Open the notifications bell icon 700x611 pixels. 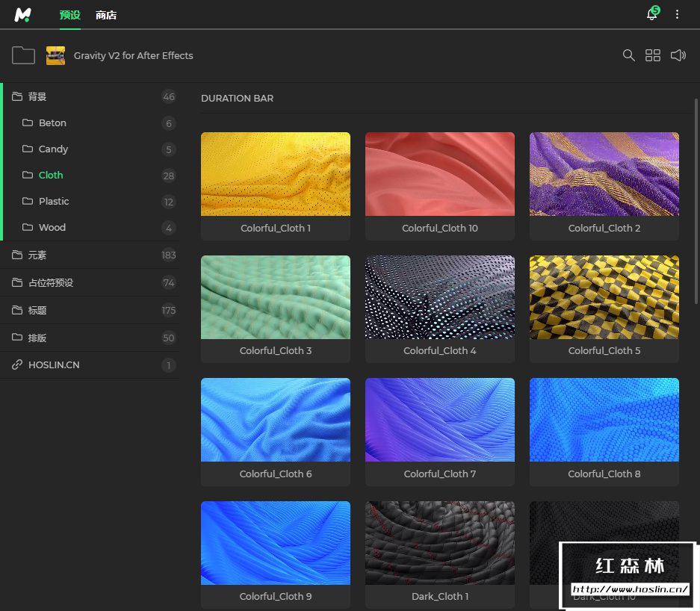pos(652,15)
